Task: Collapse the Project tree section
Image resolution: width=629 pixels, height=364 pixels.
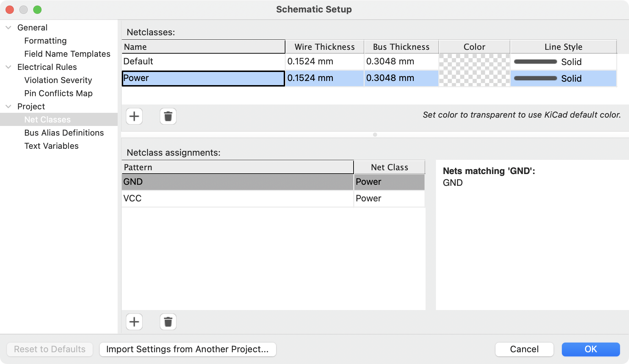Action: point(8,106)
